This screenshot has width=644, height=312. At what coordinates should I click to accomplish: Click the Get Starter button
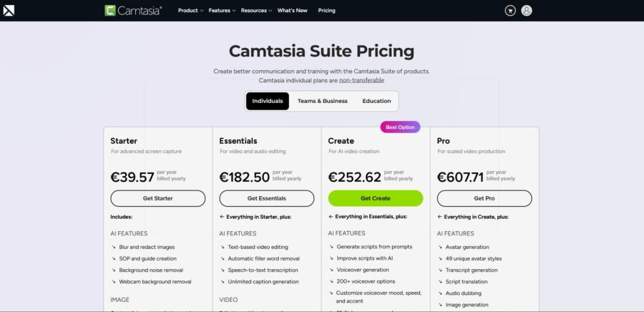(x=157, y=198)
